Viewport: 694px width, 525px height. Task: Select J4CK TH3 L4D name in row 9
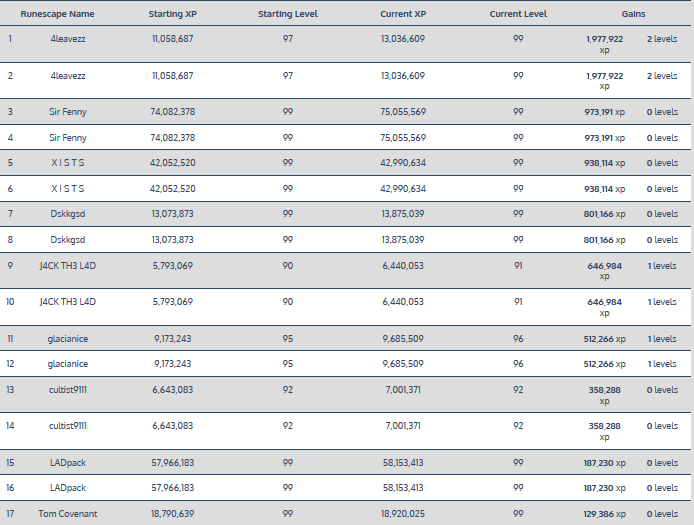point(68,265)
